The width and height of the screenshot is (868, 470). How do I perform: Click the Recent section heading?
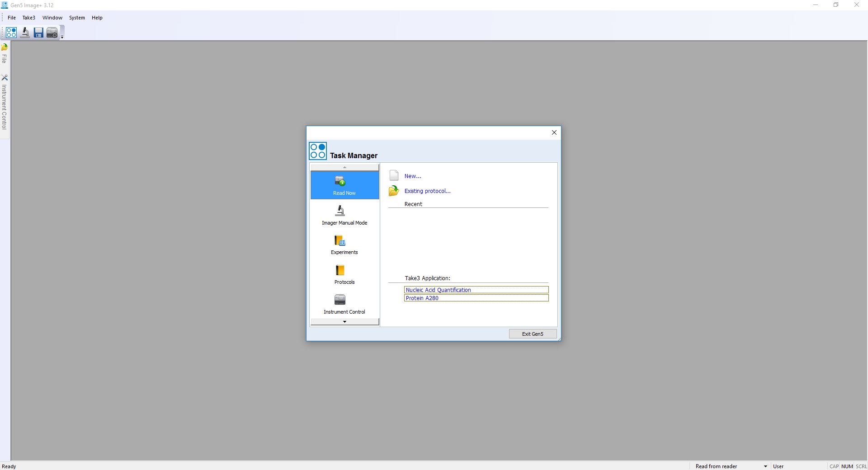(x=413, y=204)
